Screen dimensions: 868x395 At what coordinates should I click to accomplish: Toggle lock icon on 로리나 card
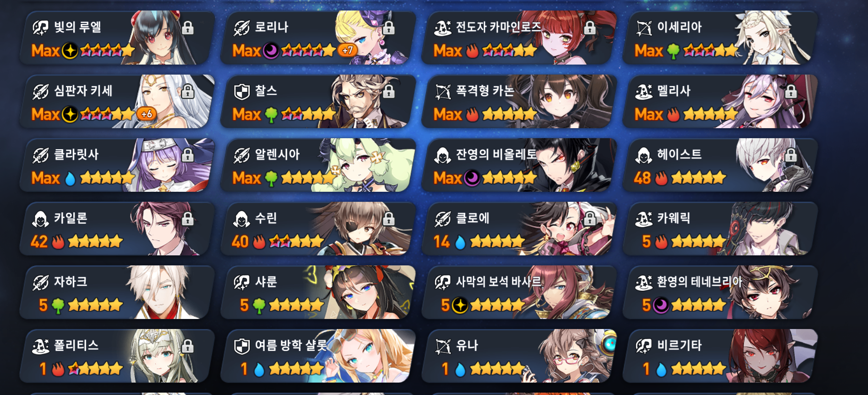click(x=389, y=28)
